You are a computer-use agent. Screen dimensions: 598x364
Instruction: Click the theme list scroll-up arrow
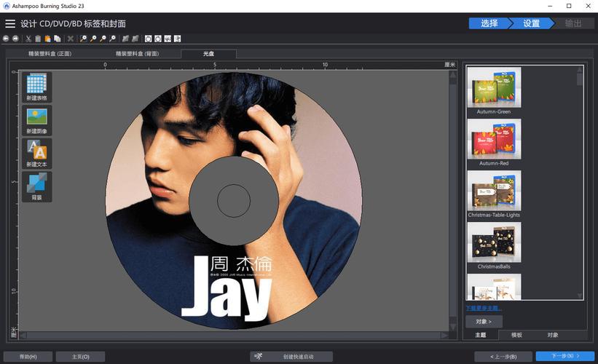(x=580, y=69)
